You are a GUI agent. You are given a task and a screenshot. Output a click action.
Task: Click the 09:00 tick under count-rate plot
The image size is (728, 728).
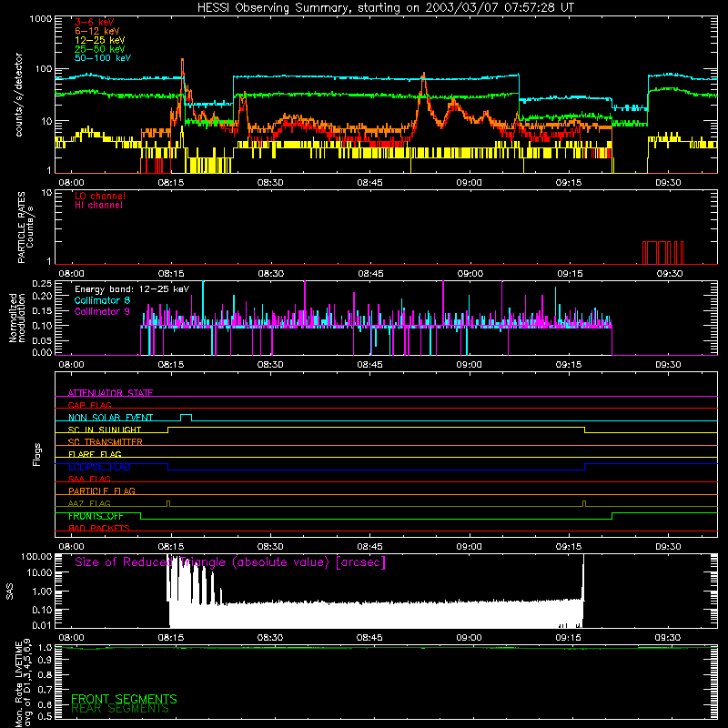tap(470, 183)
